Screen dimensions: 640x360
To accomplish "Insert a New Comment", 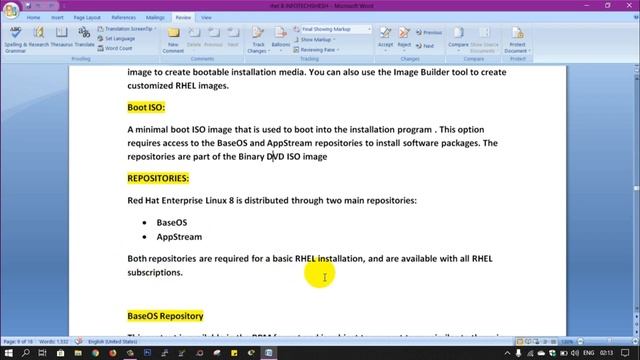I will (173, 40).
